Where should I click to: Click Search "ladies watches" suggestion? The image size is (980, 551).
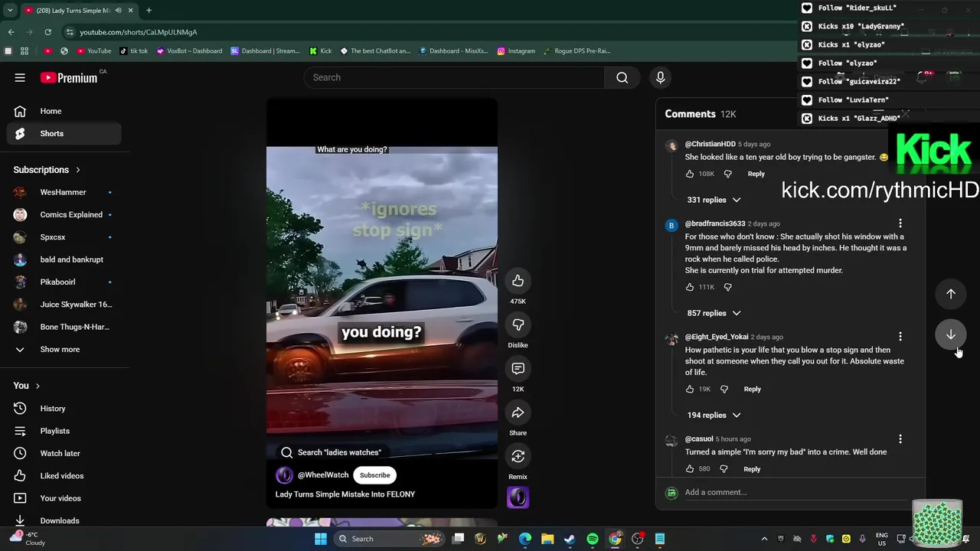(x=332, y=452)
